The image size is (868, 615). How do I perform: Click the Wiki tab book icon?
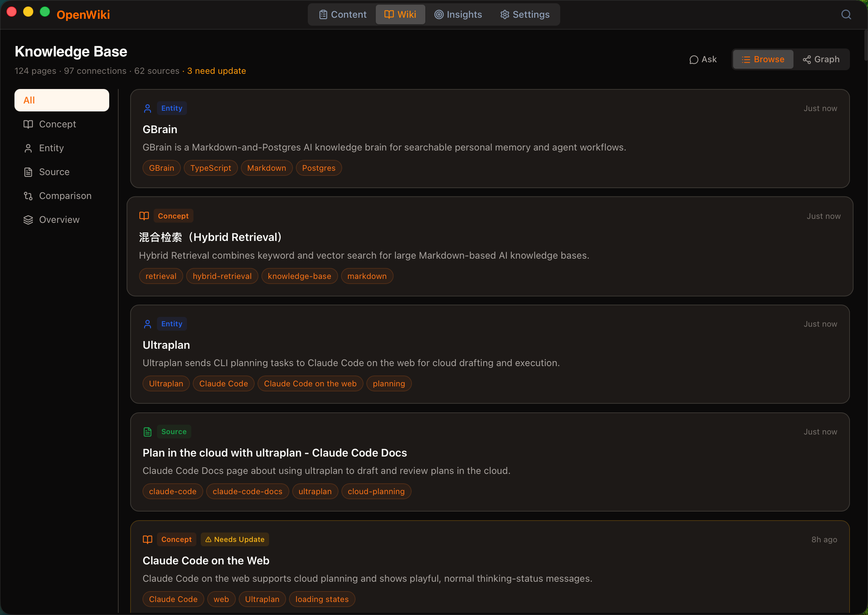(x=389, y=14)
